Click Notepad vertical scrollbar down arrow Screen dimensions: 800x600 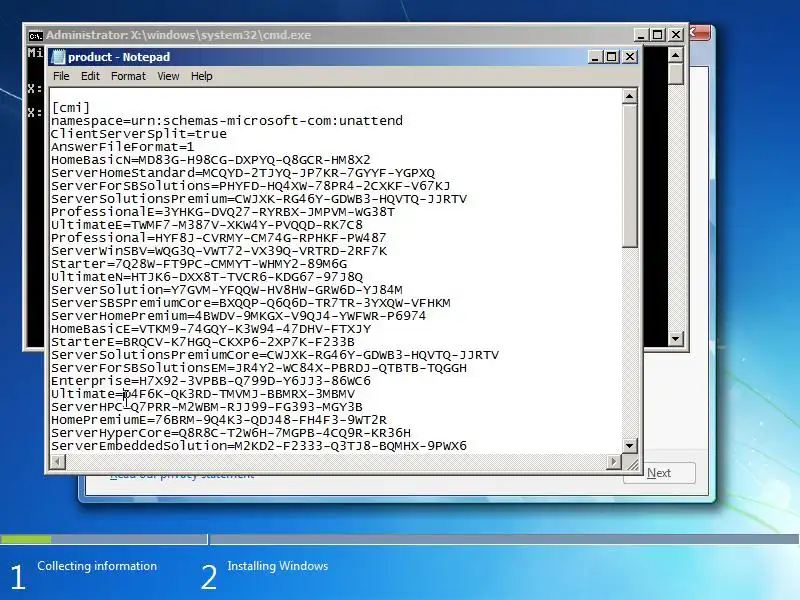pos(630,445)
